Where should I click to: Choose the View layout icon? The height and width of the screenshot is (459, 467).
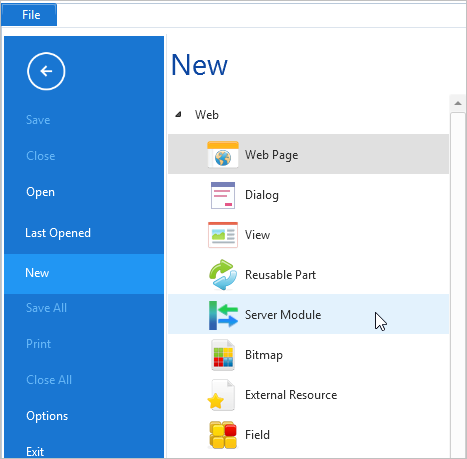pyautogui.click(x=223, y=235)
